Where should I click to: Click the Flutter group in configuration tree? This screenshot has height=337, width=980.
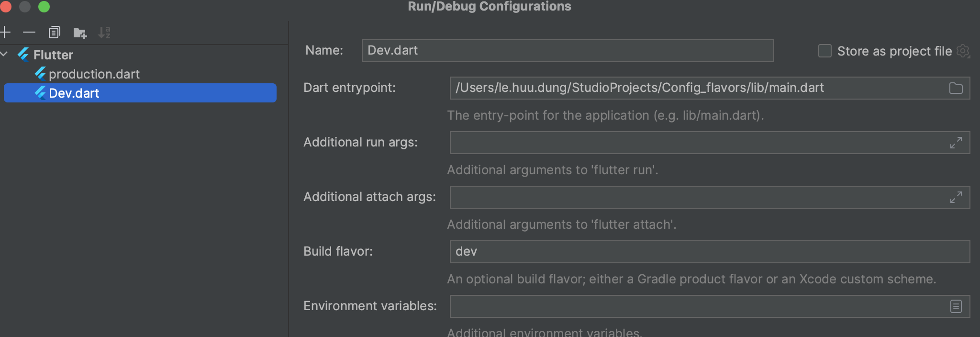(x=53, y=55)
